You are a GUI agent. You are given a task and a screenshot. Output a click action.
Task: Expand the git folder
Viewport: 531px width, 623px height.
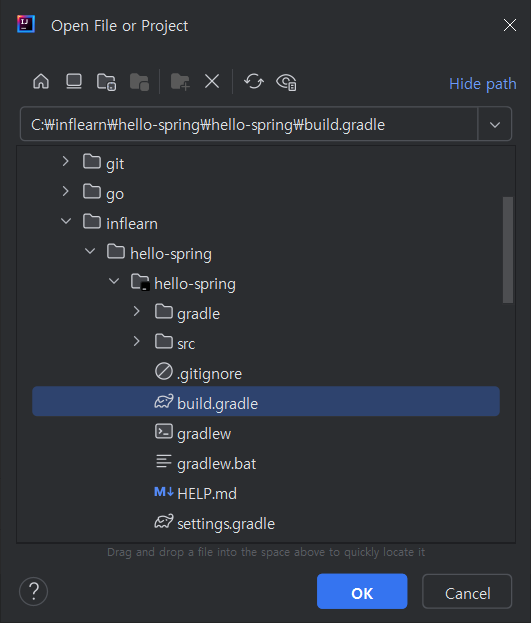(66, 161)
